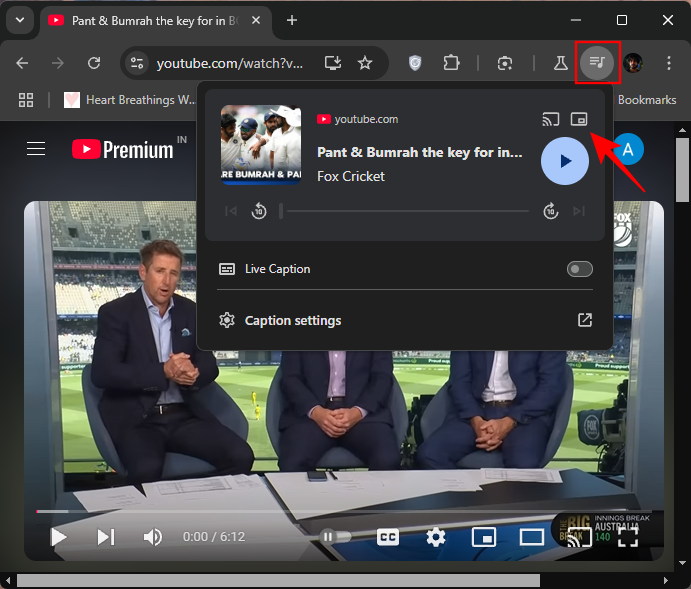Screen dimensions: 691x589
Task: Enter picture-in-picture from media popup
Action: 578,120
